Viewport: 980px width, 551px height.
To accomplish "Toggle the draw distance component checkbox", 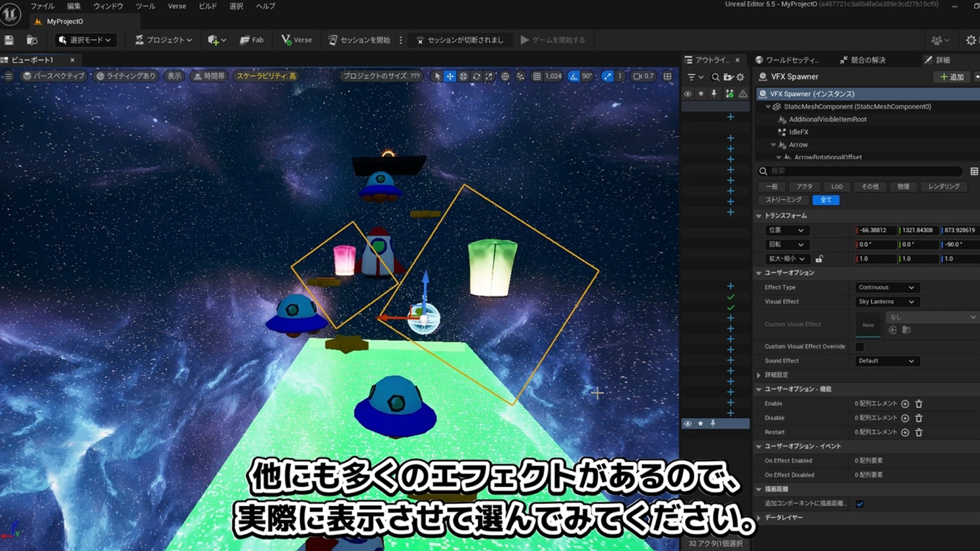I will (860, 504).
